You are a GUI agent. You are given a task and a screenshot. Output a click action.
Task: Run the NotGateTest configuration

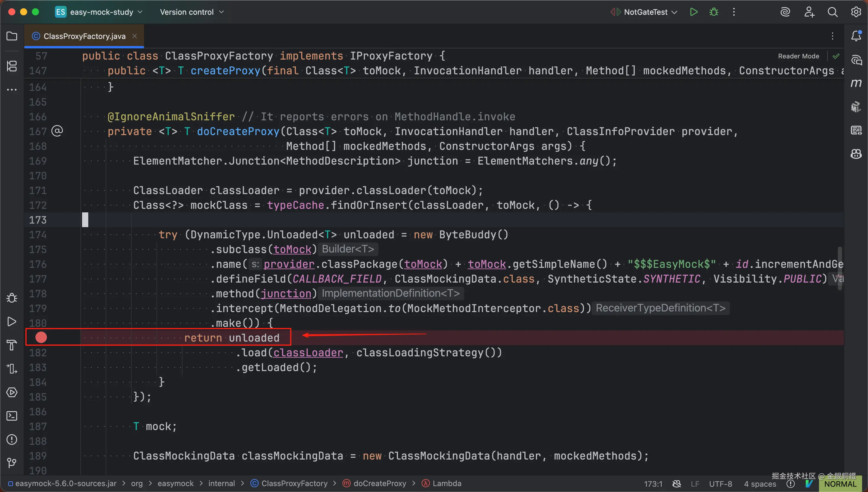point(694,12)
